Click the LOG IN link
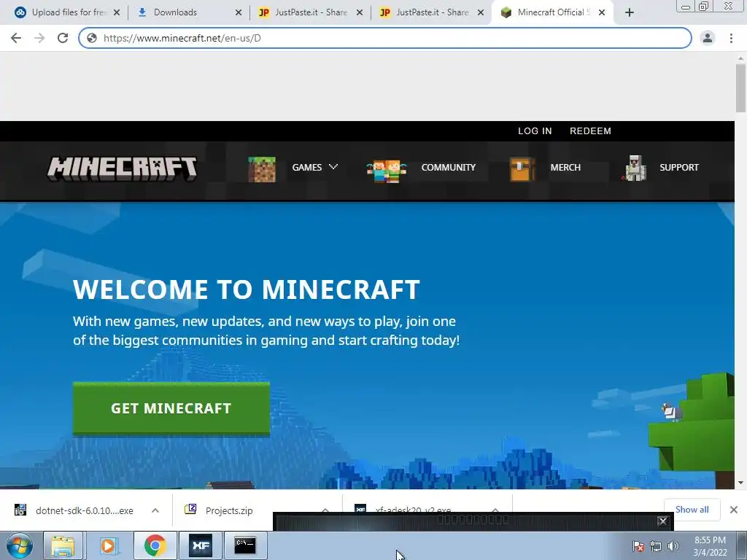Viewport: 747px width, 560px height. click(535, 131)
